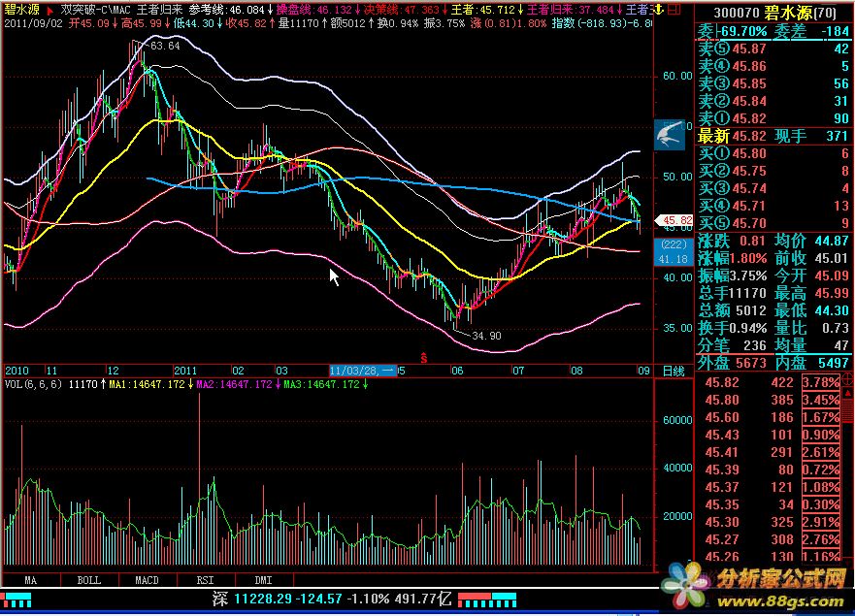Click the 换手 0.94% field

733,328
